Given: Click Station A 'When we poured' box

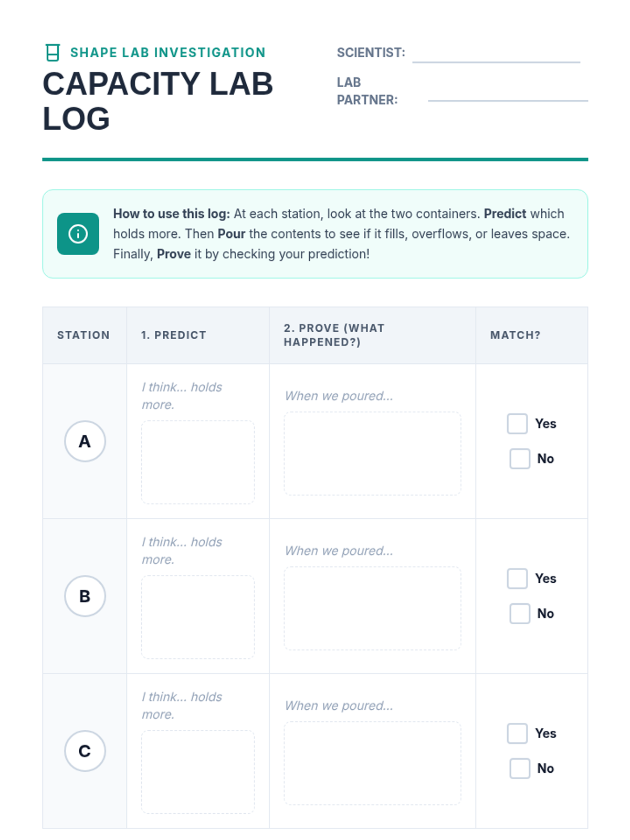Looking at the screenshot, I should (x=373, y=454).
